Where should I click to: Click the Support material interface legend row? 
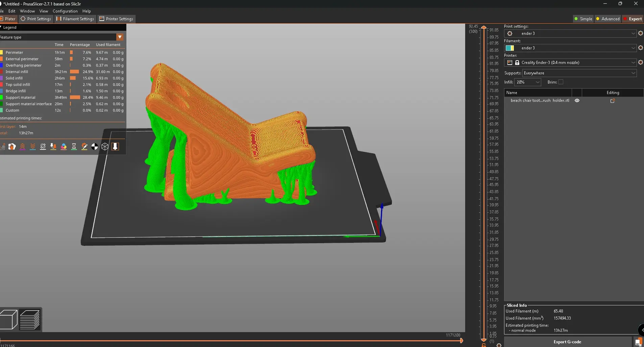pos(63,104)
